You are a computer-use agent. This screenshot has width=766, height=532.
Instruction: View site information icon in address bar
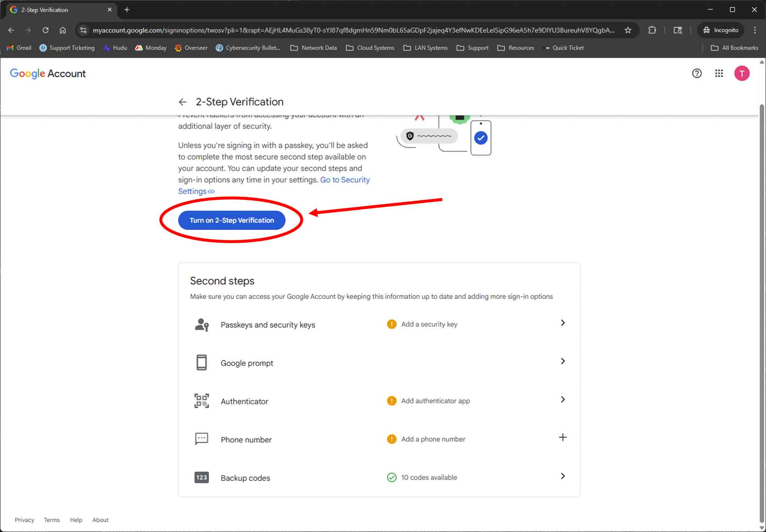coord(83,30)
